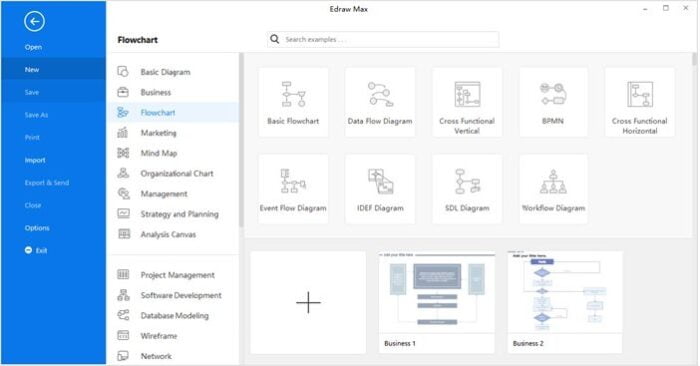Click the category list scrollbar
Image resolution: width=700 pixels, height=366 pixels.
click(241, 140)
